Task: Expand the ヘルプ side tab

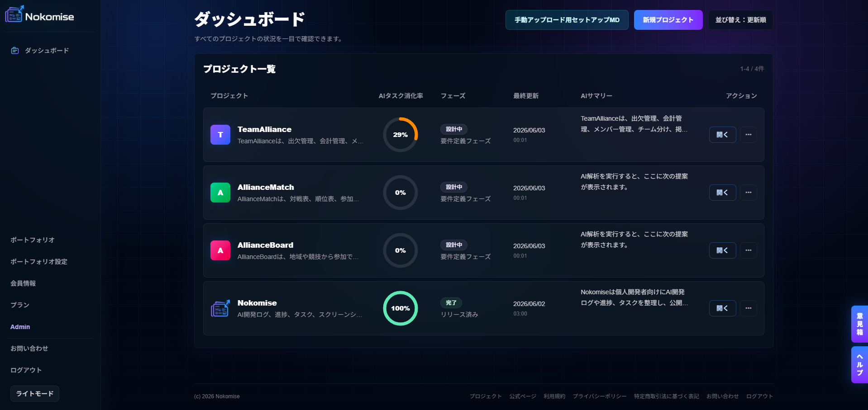Action: 859,365
